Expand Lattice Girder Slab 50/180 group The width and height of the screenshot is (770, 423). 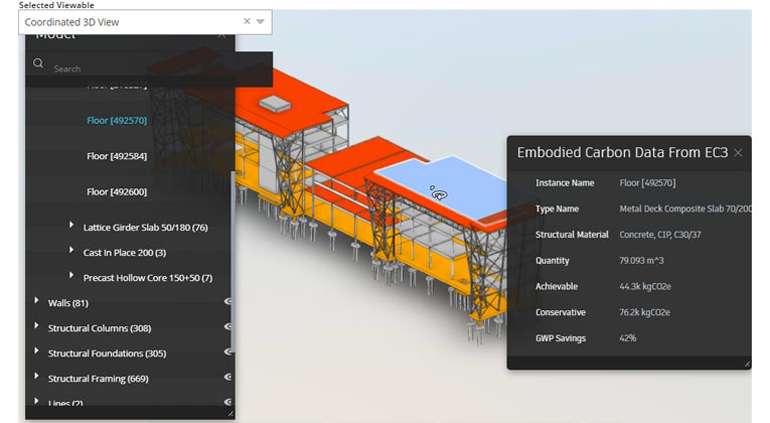(71, 227)
